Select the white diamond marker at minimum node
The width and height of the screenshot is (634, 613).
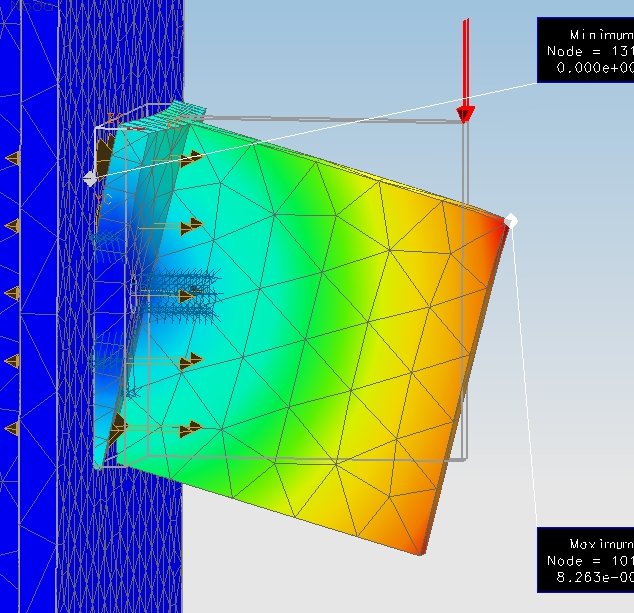pos(90,178)
